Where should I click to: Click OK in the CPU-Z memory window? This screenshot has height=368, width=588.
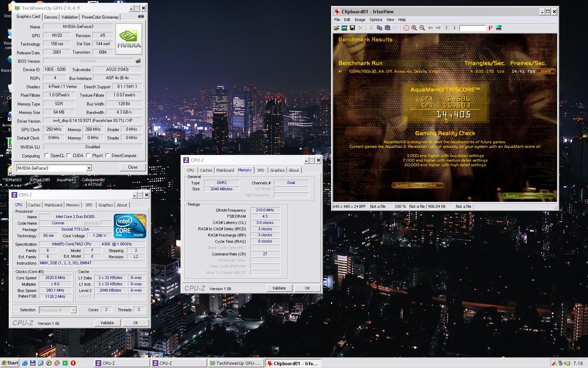point(307,288)
